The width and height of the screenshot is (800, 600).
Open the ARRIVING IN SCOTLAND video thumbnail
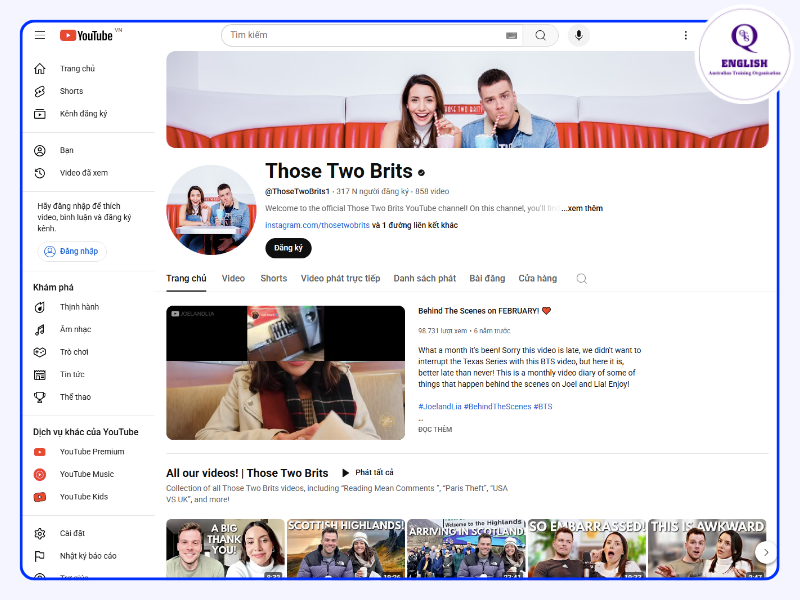[x=466, y=548]
